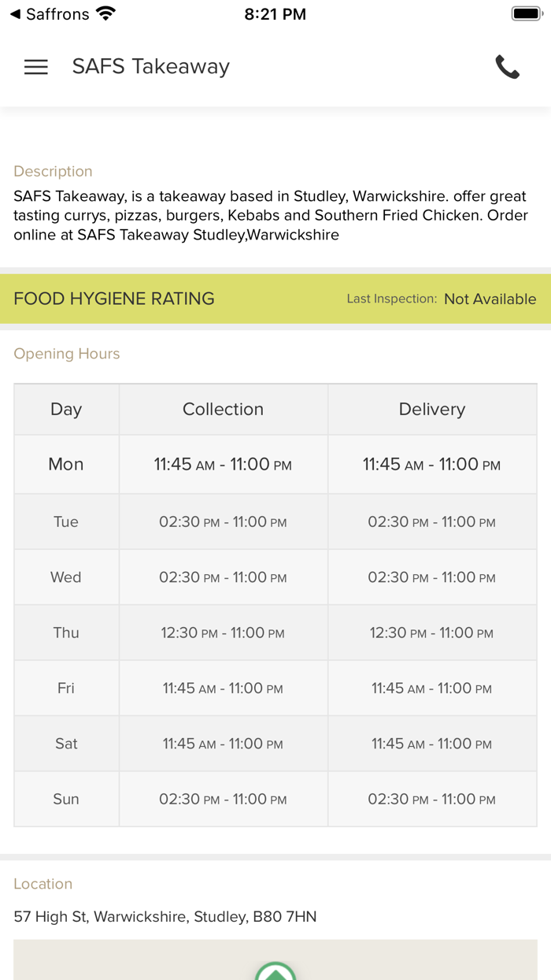Switch to the Collection column header
551x980 pixels.
223,409
